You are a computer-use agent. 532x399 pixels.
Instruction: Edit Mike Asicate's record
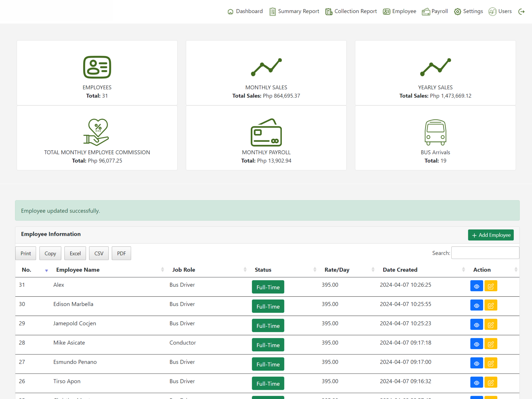click(x=491, y=344)
